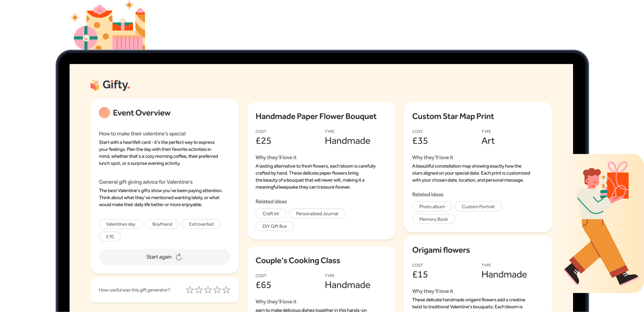Click the Couple's Cooking Class title

pos(298,260)
